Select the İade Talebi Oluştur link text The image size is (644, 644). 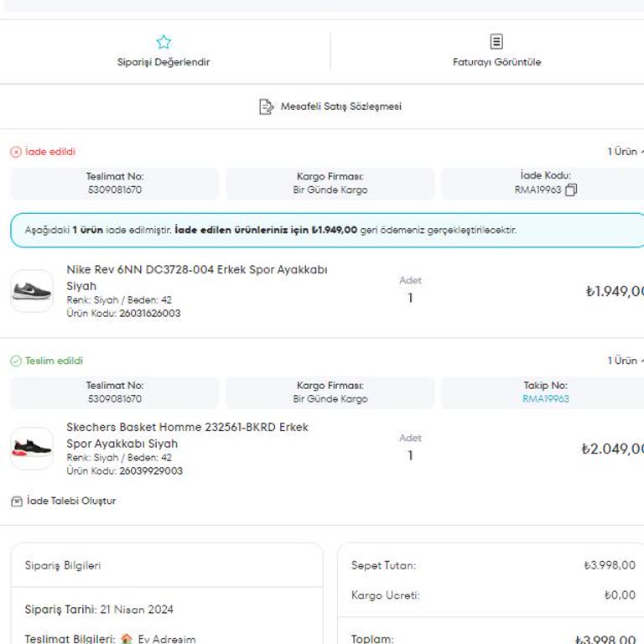click(71, 501)
